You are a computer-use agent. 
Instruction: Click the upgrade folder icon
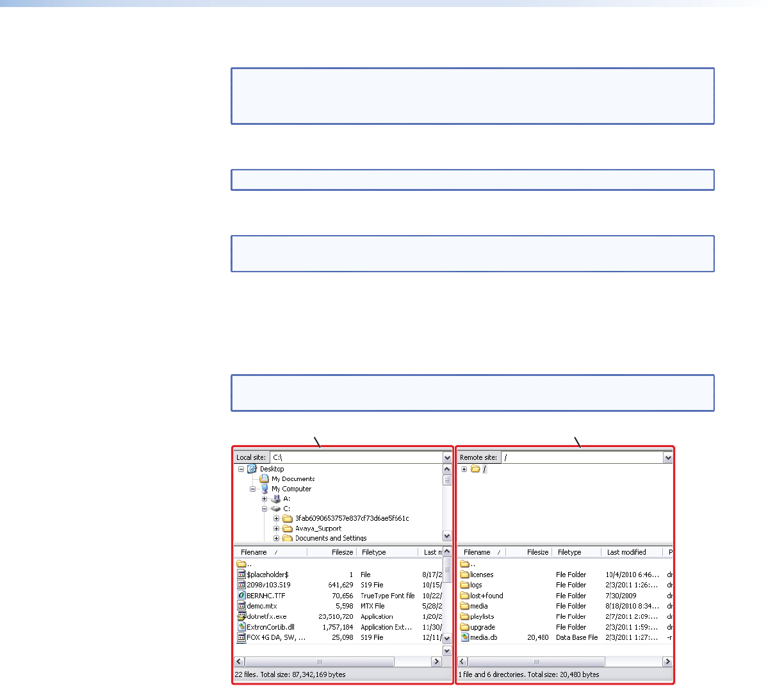coord(465,627)
